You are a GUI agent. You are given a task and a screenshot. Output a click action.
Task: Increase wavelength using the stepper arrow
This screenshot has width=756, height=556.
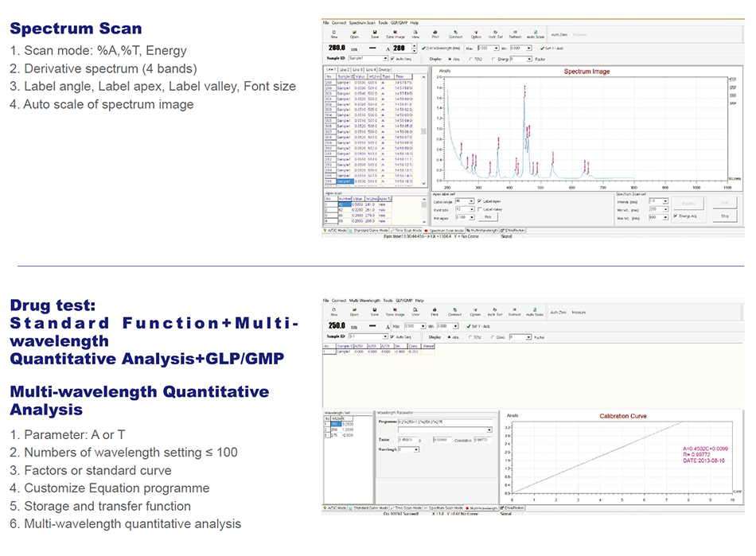point(414,45)
